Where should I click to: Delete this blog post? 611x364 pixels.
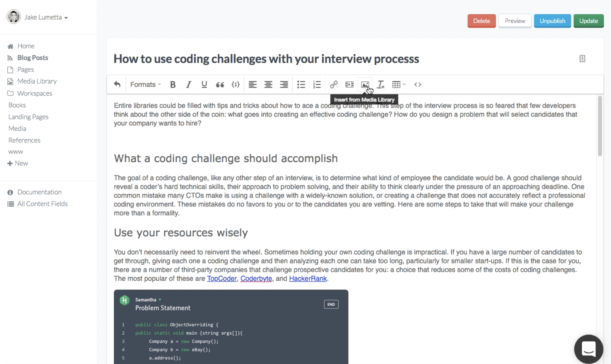(482, 21)
